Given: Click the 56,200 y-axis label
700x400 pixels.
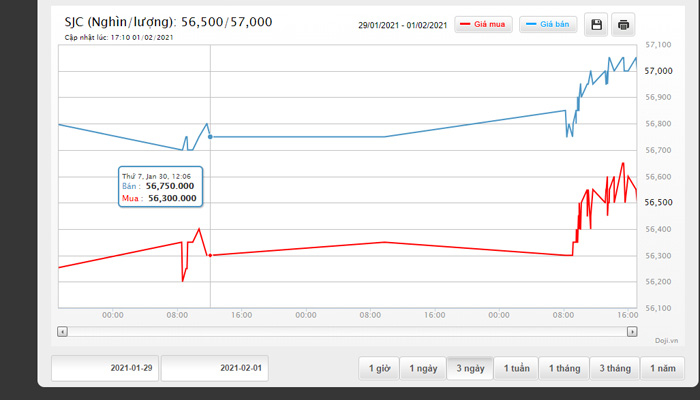Looking at the screenshot, I should (x=658, y=282).
